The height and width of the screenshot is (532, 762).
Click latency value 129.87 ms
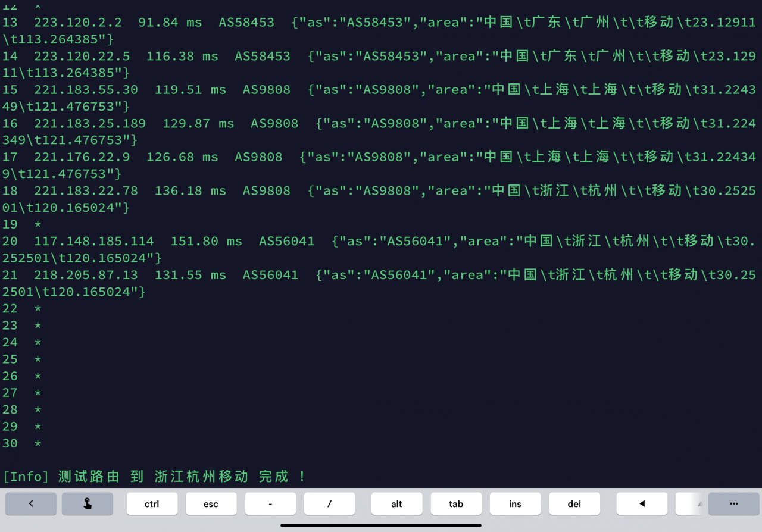(198, 123)
